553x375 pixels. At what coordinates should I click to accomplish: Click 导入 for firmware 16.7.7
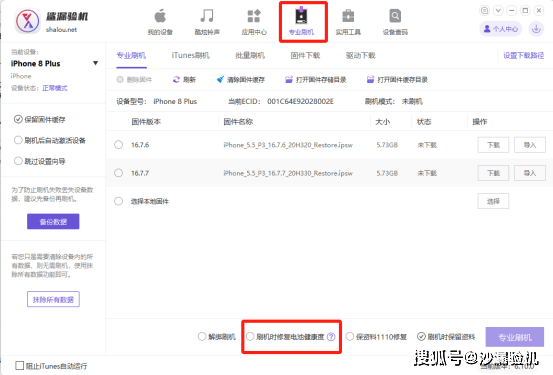coord(530,173)
